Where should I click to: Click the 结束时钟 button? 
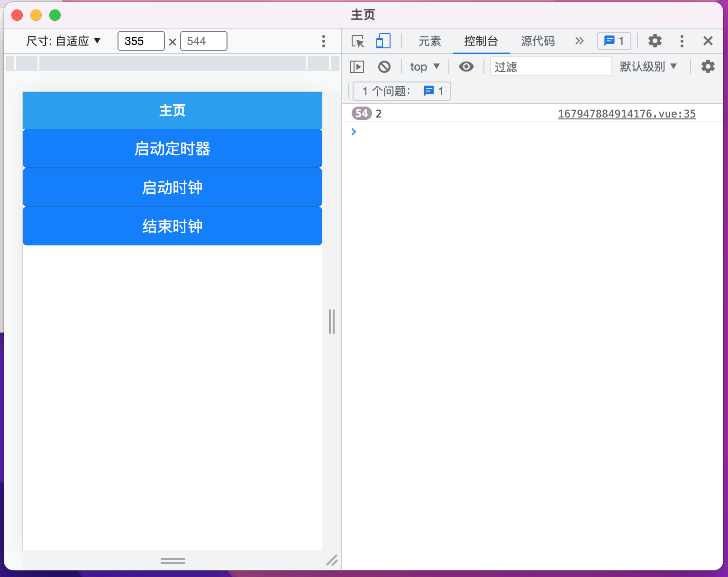(x=173, y=226)
